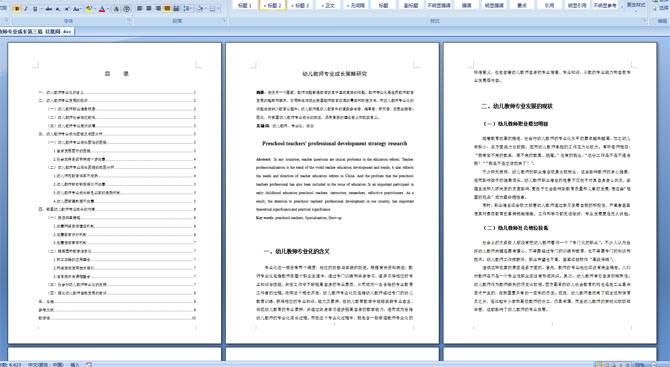Apply subscript formatting icon
The image size is (670, 367).
tap(58, 9)
